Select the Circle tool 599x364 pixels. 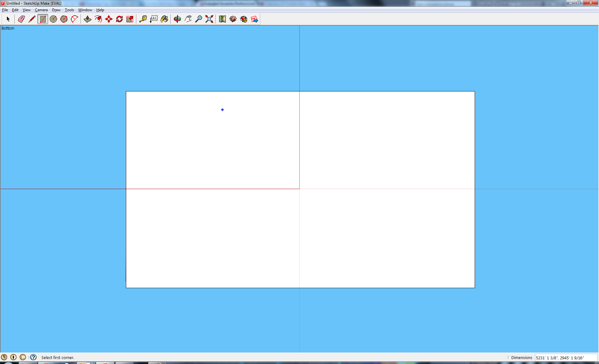click(x=53, y=19)
